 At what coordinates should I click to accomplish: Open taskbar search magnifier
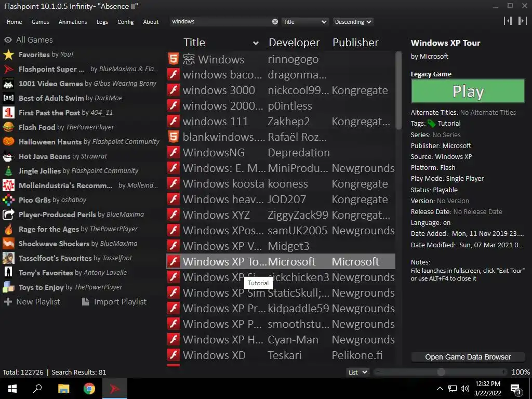click(x=37, y=389)
